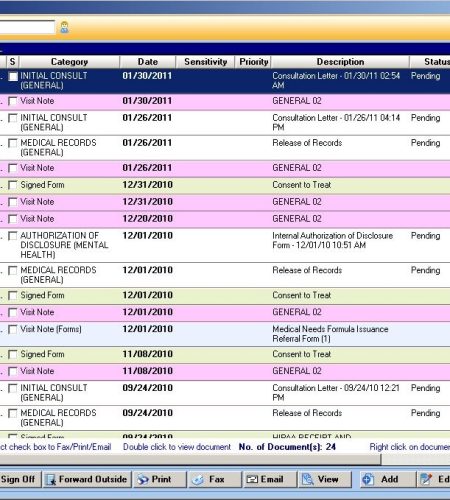
Task: Check the box for 01/30/2011 Initial Consult row
Action: point(13,76)
